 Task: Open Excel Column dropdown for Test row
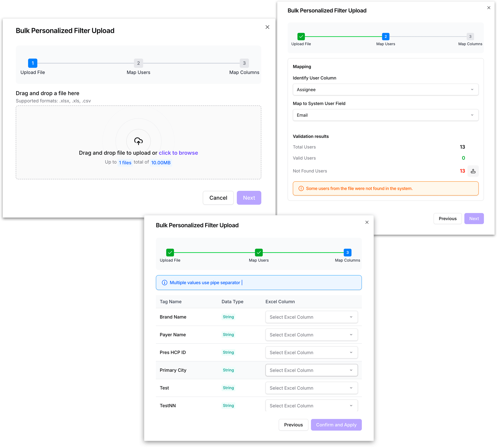(x=311, y=388)
